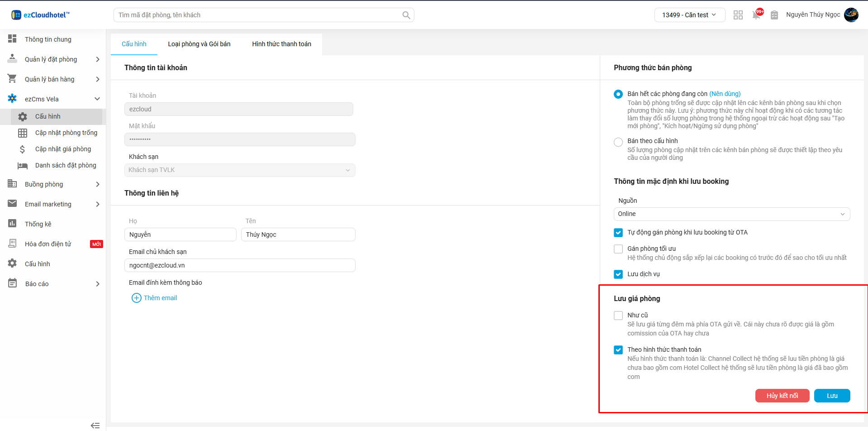Click the add email plus icon
Viewport: 868px width, 431px height.
pyautogui.click(x=136, y=298)
